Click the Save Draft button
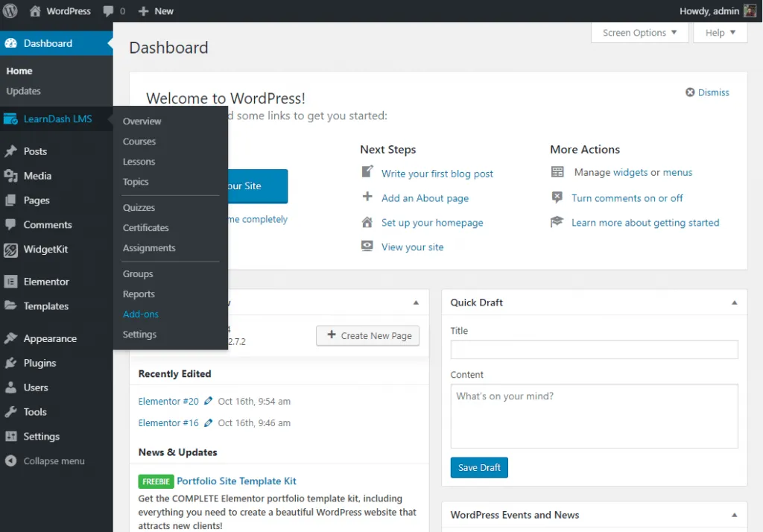This screenshot has width=763, height=532. (x=479, y=467)
